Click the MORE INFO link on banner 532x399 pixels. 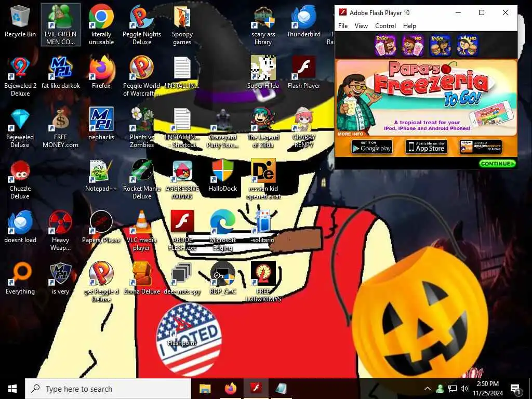[x=350, y=134]
